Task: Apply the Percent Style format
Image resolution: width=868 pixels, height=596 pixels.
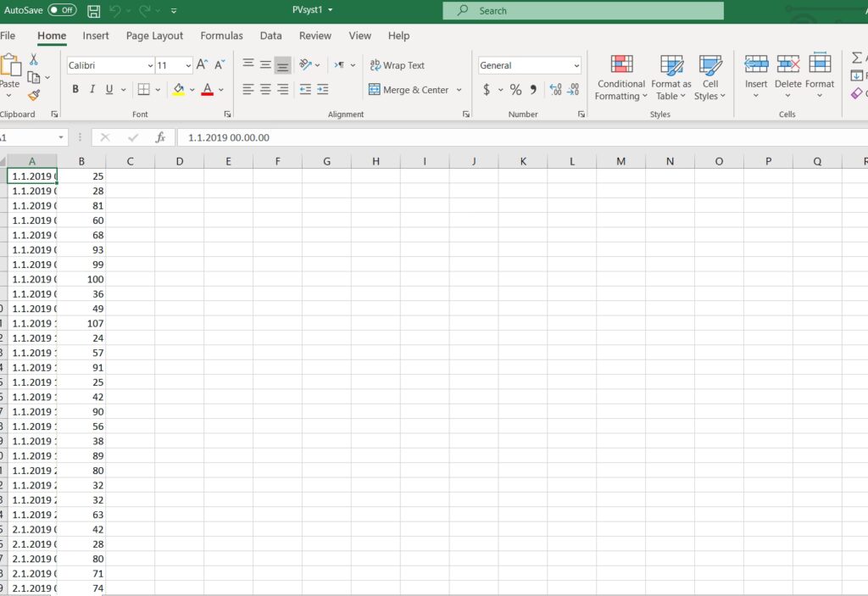Action: (x=515, y=89)
